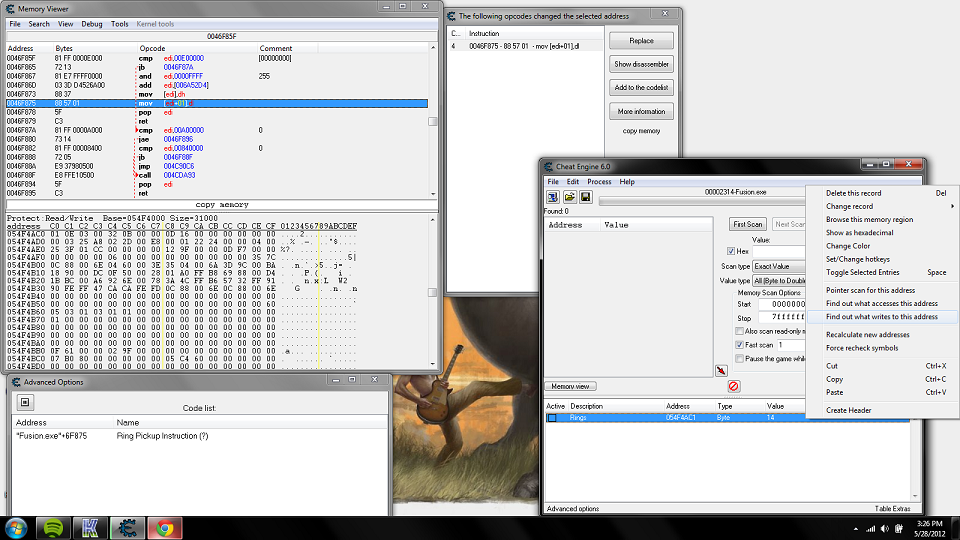
Task: Open Chrome from the taskbar
Action: tap(164, 528)
